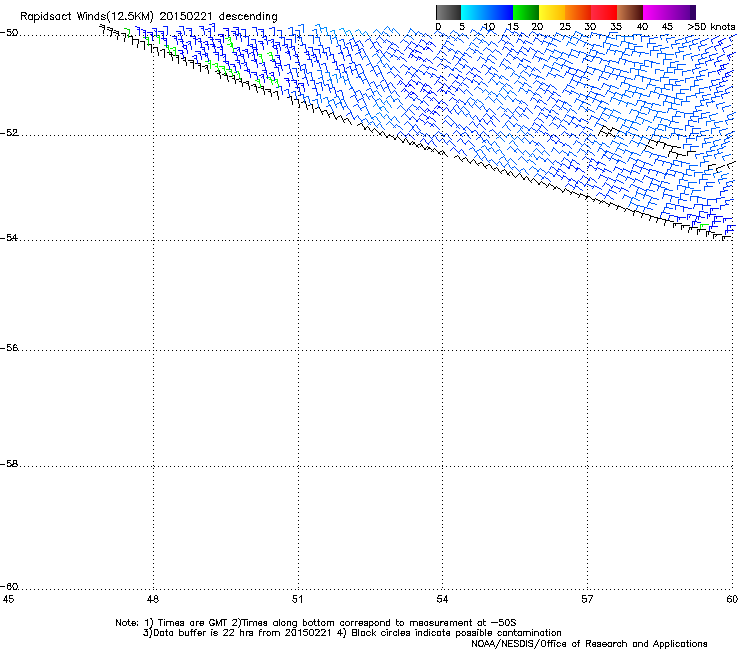Click the brown 35-40 knots legend segment
Viewport: 740px width, 650px height.
(630, 12)
